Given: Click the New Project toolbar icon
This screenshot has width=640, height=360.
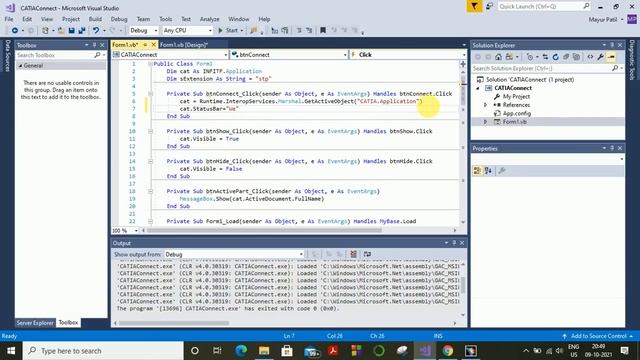Looking at the screenshot, I should click(x=45, y=31).
